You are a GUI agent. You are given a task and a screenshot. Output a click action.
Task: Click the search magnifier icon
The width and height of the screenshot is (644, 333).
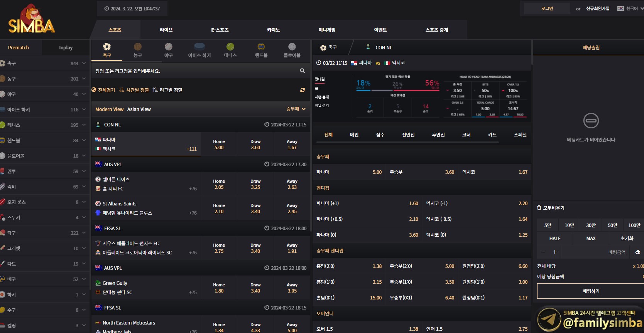(303, 71)
